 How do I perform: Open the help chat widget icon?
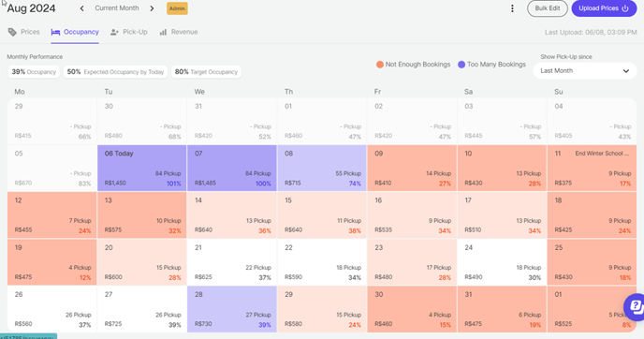tap(635, 306)
